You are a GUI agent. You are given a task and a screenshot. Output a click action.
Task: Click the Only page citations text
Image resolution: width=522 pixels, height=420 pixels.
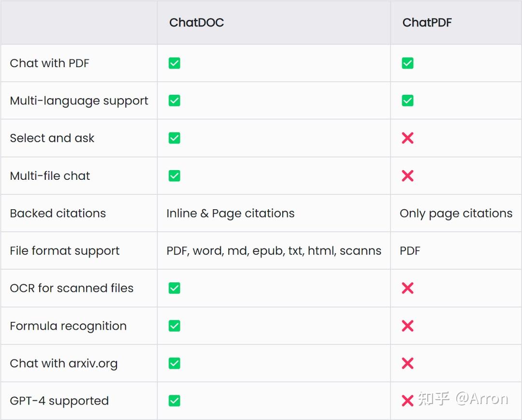point(456,213)
